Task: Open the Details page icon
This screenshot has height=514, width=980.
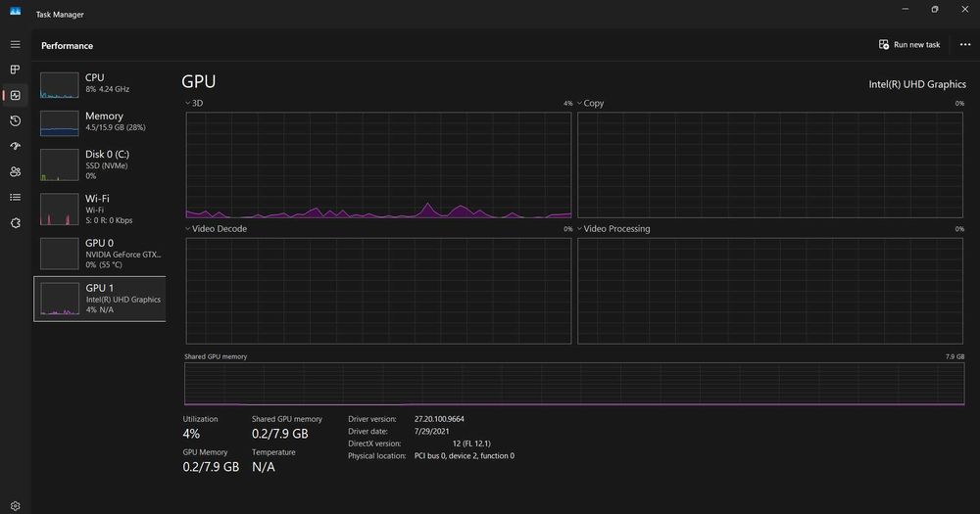Action: (15, 198)
